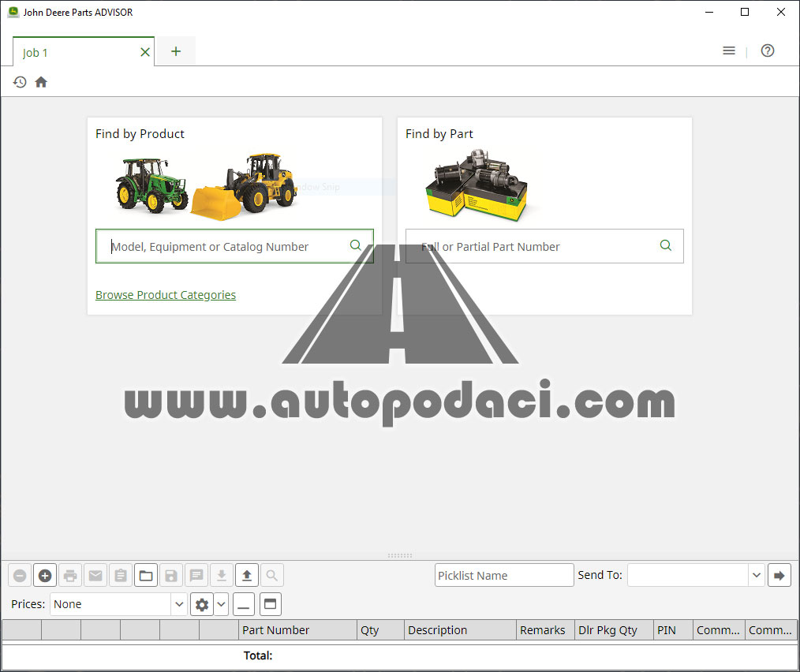
Task: Open the gear icon's dropdown chevron
Action: click(221, 604)
